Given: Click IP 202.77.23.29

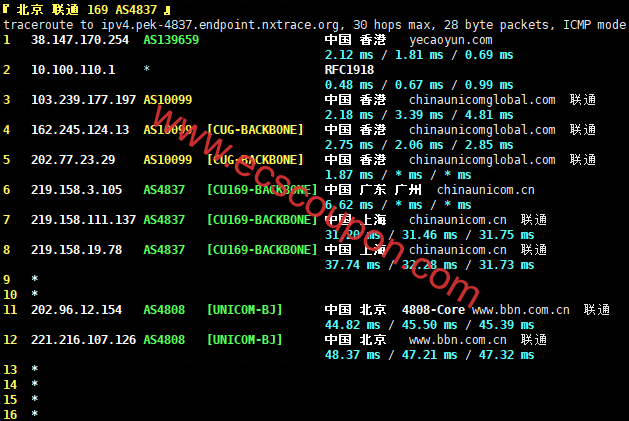Looking at the screenshot, I should coord(73,160).
